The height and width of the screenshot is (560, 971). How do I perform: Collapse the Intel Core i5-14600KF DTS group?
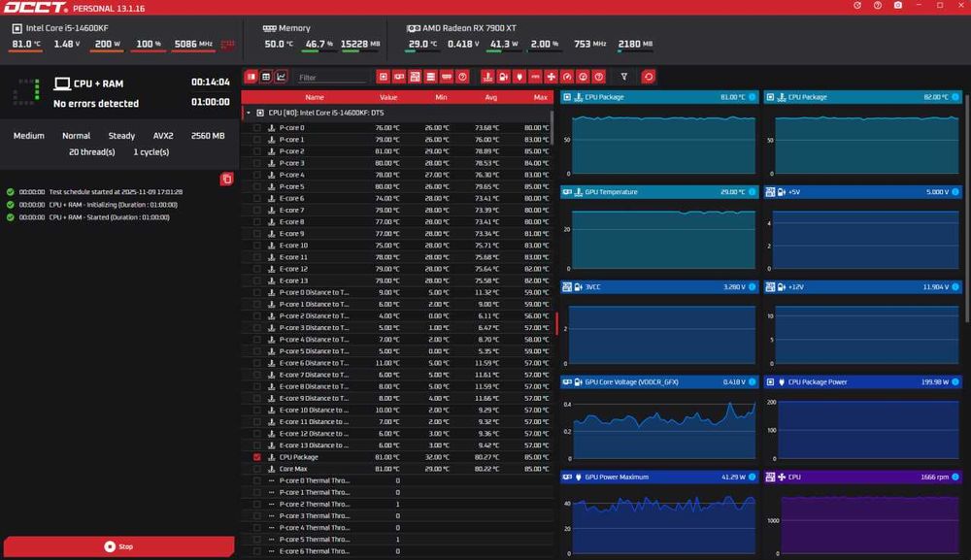point(249,114)
